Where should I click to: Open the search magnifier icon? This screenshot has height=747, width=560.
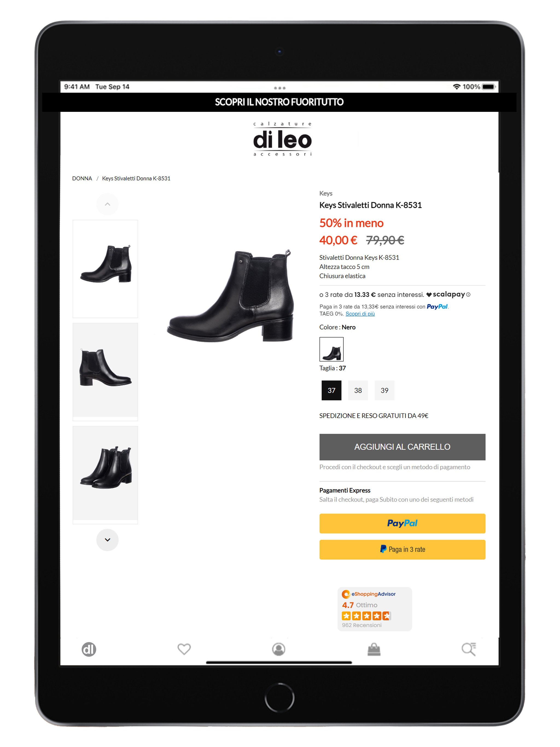coord(469,649)
